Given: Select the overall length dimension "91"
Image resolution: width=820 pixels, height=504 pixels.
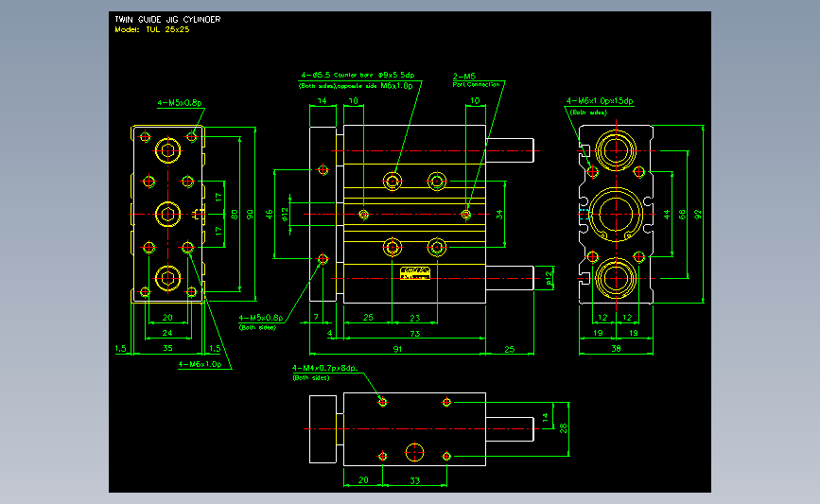Looking at the screenshot, I should [398, 349].
